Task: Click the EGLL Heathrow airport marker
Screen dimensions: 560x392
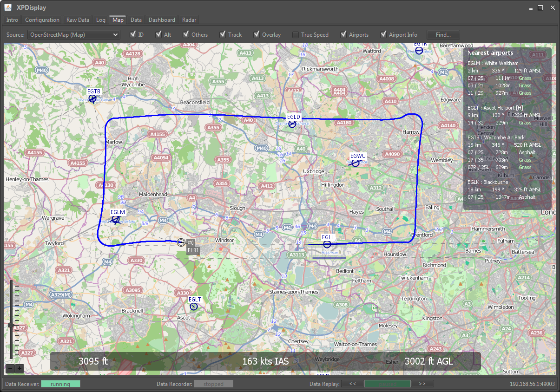Action: [327, 244]
